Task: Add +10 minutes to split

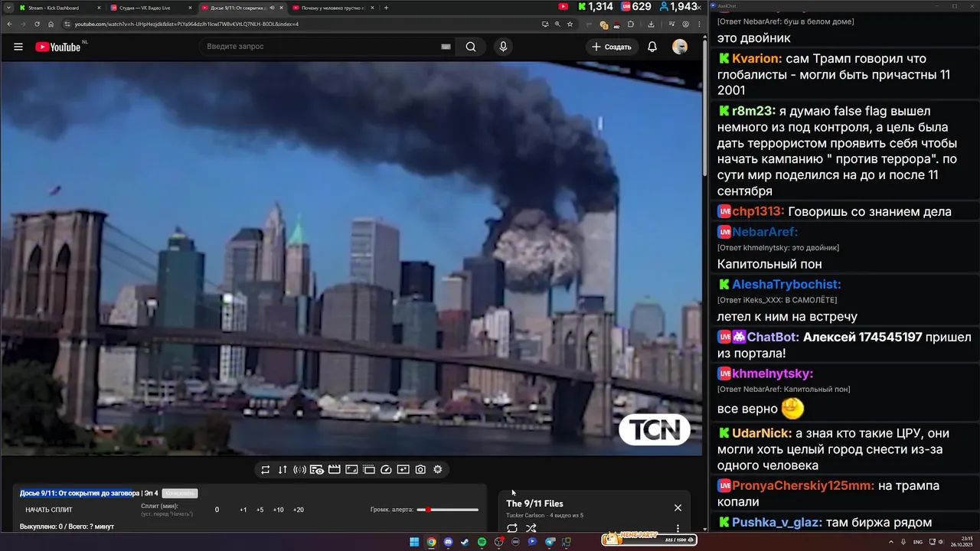Action: [278, 510]
